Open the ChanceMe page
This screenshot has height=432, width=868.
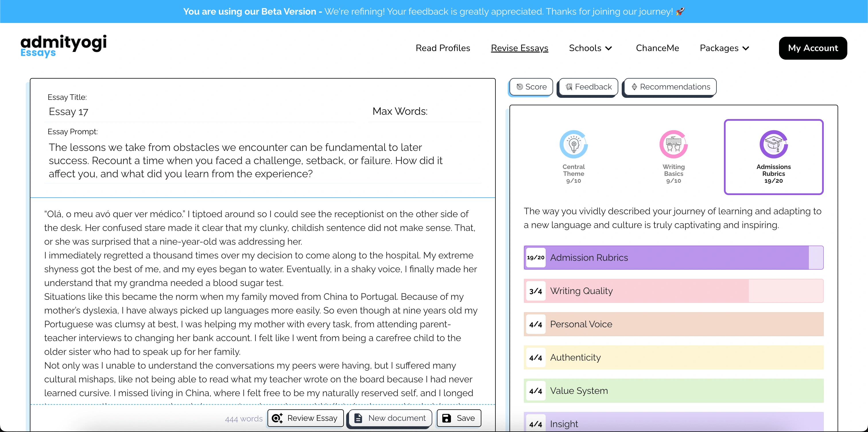(x=657, y=48)
